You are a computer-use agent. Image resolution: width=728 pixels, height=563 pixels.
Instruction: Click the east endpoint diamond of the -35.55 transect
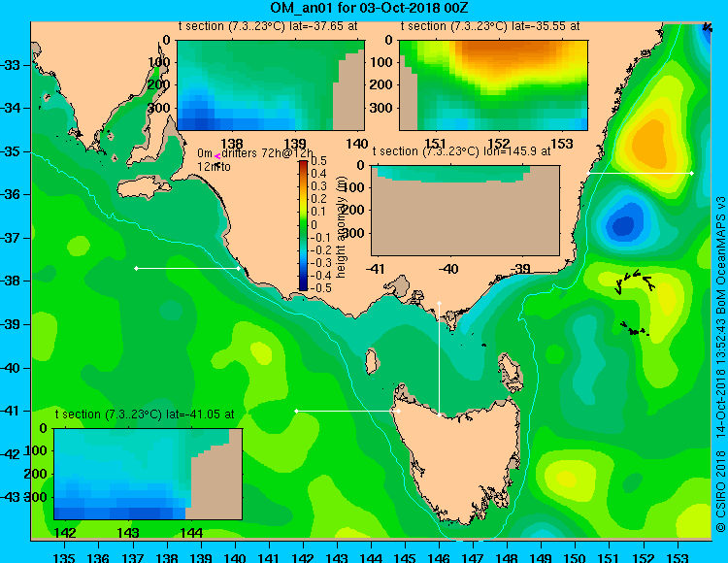692,173
